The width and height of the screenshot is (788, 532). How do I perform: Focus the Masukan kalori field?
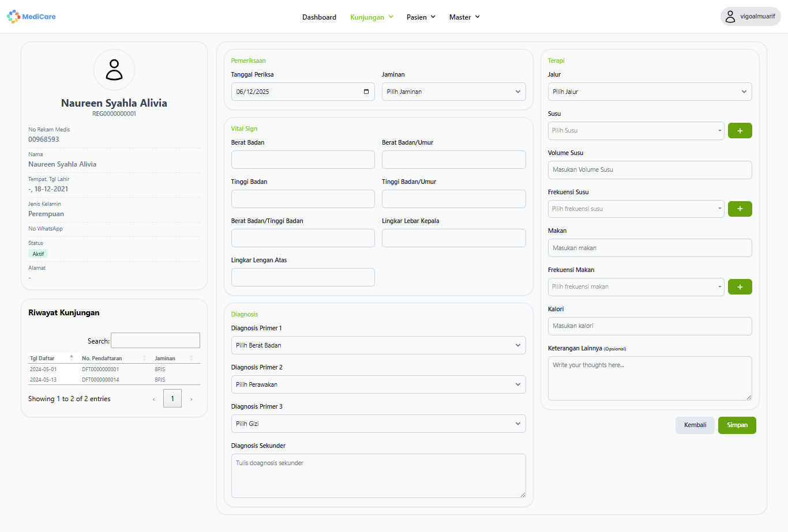[x=650, y=326]
